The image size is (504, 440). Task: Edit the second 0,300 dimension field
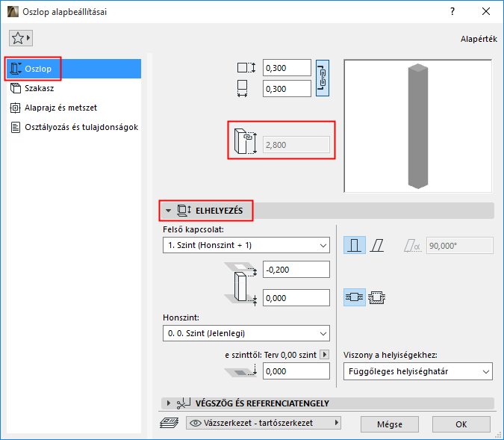(x=287, y=89)
